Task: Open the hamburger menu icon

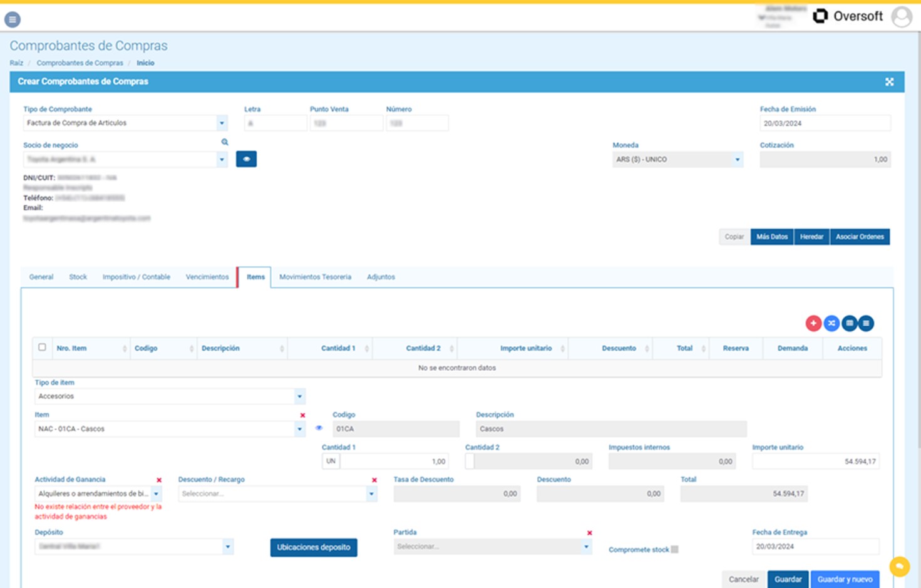Action: (13, 19)
